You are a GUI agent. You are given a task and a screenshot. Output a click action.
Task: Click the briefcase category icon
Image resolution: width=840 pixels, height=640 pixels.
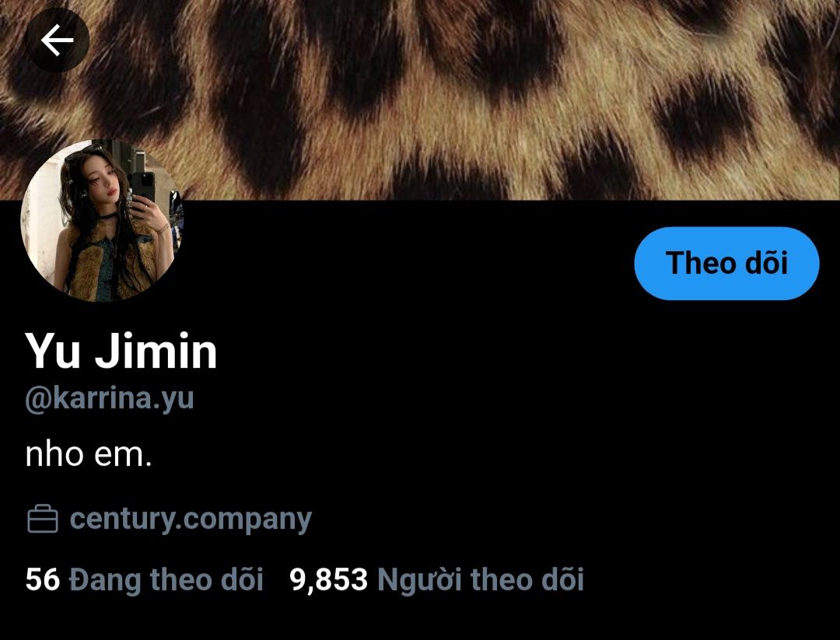42,519
